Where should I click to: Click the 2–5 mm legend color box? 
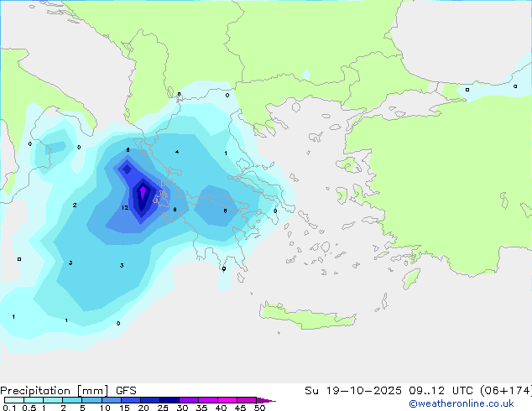72,400
